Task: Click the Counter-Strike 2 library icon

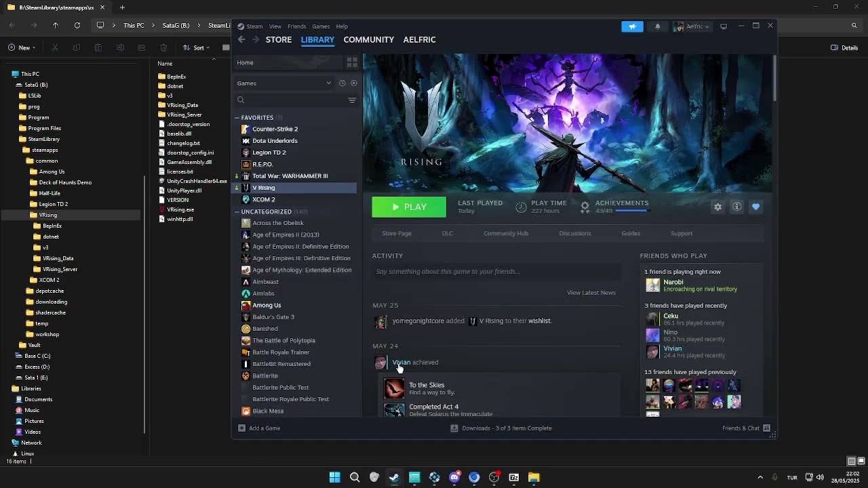Action: (x=245, y=129)
